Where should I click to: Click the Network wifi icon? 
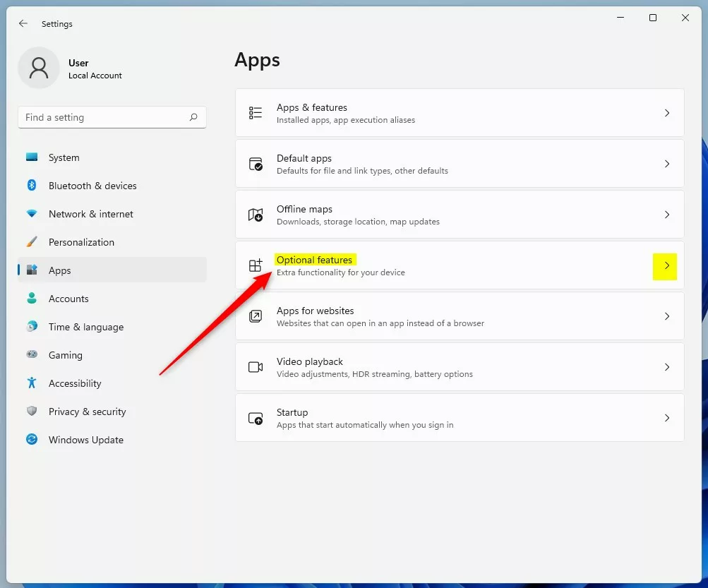click(32, 214)
